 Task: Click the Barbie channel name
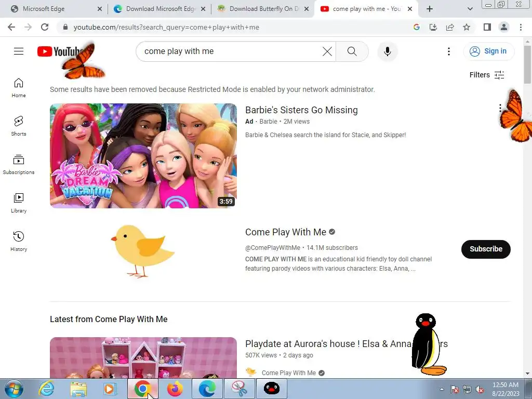(268, 122)
